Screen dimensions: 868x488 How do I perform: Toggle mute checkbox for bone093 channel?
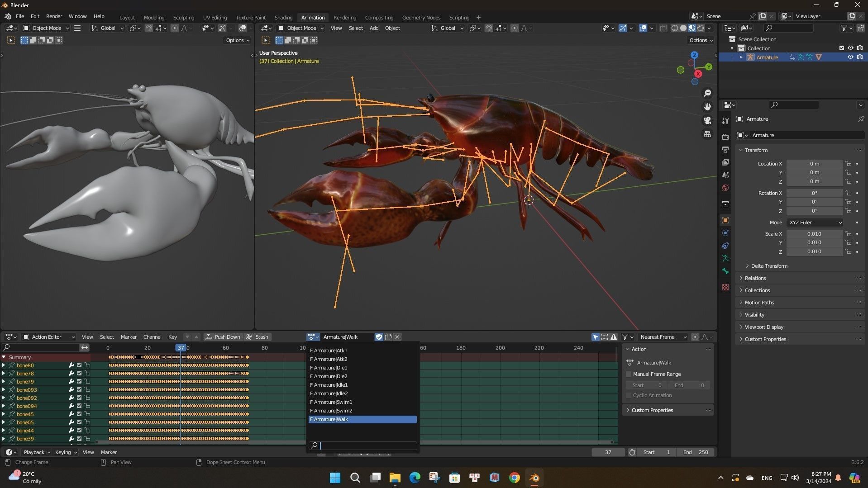(x=79, y=390)
